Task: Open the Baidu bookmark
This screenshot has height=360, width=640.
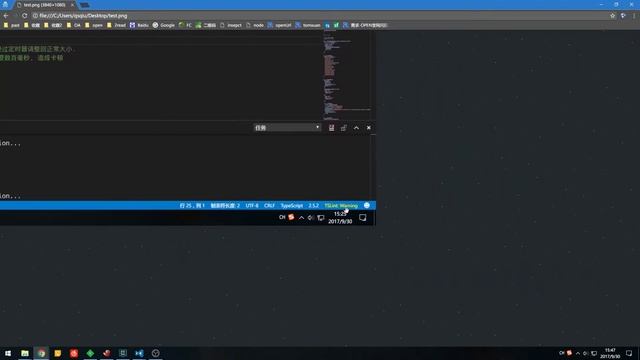Action: point(139,25)
